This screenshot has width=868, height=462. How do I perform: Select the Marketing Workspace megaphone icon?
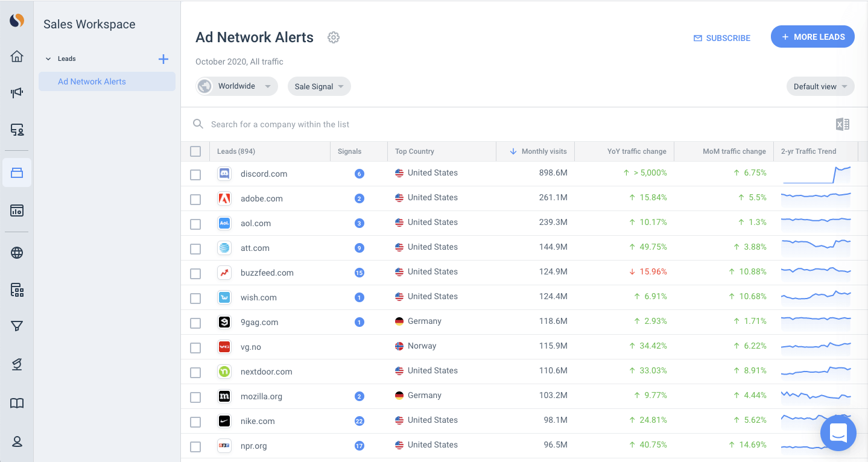coord(16,92)
